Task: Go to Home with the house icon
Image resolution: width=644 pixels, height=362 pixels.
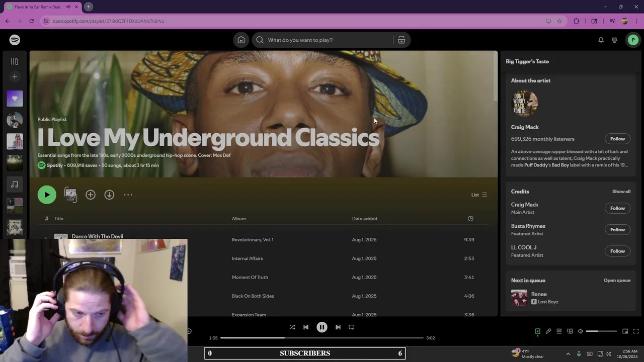Action: point(241,40)
